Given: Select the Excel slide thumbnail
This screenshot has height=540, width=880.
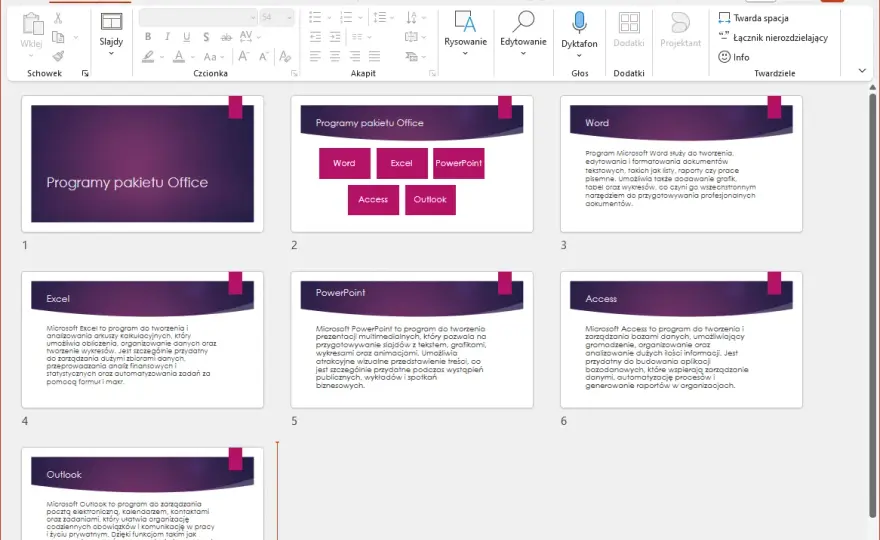Looking at the screenshot, I should coord(143,340).
